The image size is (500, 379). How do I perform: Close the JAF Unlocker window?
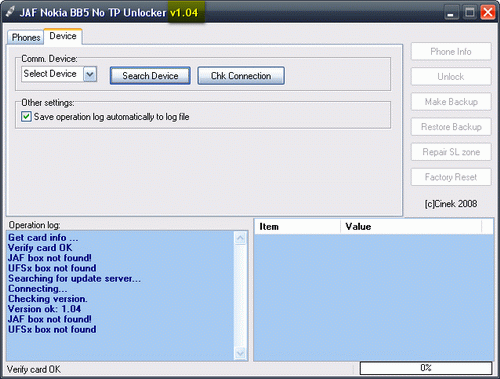click(x=488, y=13)
